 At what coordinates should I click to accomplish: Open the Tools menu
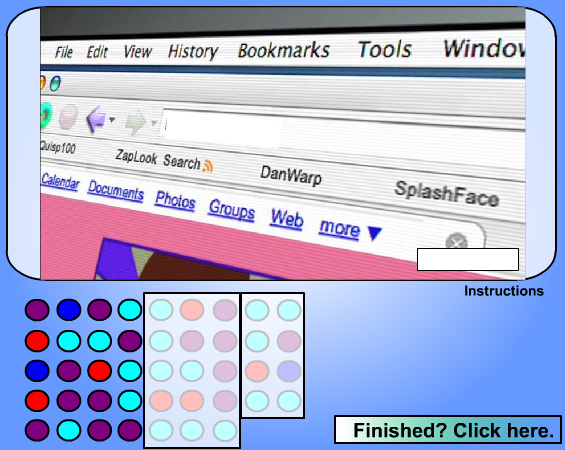(384, 49)
